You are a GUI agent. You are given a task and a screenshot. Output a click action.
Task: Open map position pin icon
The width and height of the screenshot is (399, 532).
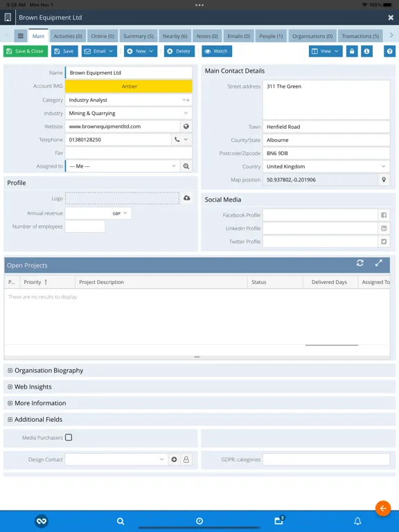(384, 180)
